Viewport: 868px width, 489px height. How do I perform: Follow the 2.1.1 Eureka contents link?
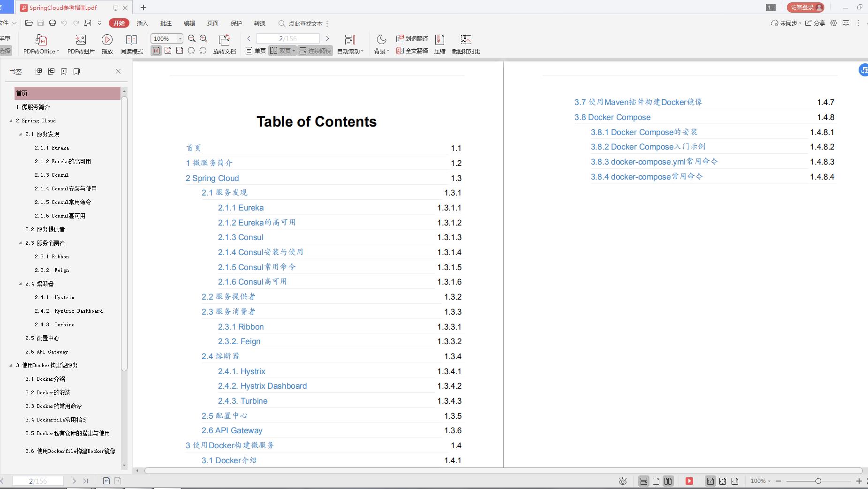[x=241, y=208]
